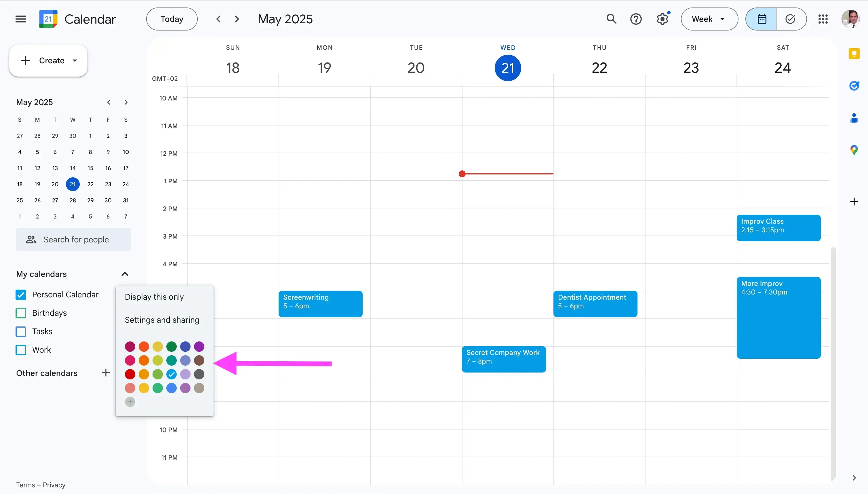Open the Help icon
Screen dimensions: 868x494
(636, 19)
